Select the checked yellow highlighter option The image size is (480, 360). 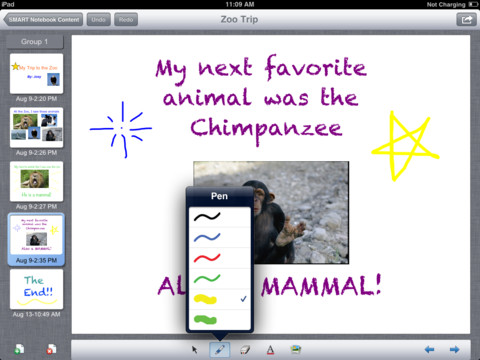pyautogui.click(x=219, y=299)
